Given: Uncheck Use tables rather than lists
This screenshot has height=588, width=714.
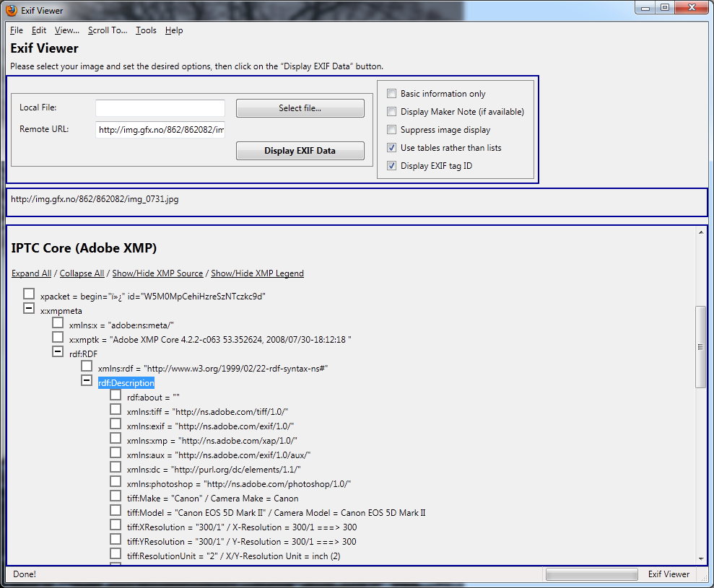Looking at the screenshot, I should coord(391,147).
